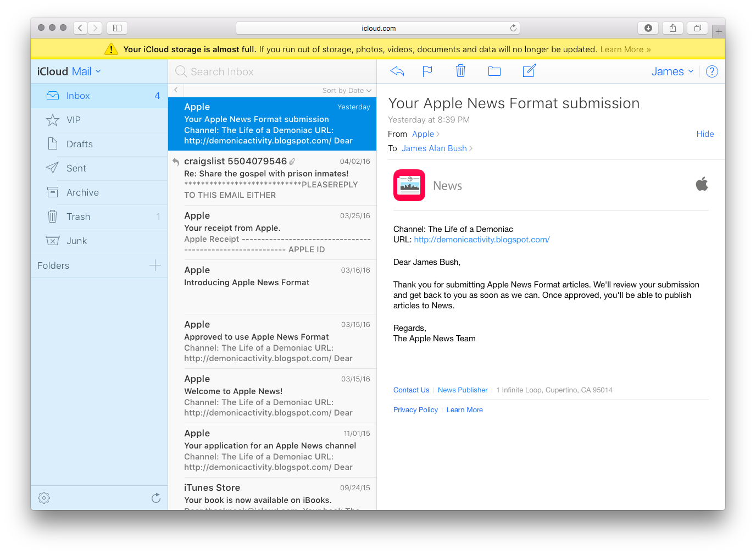Open Approved to use Apple News Format email

272,341
